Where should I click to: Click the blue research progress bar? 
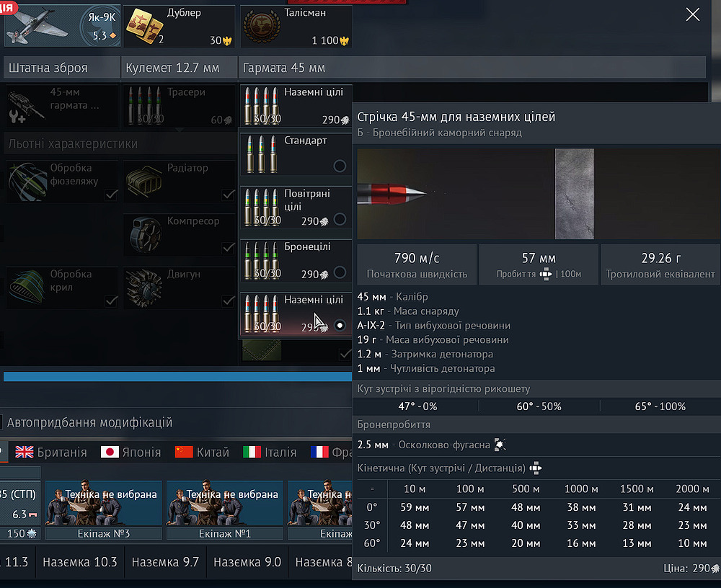[177, 377]
